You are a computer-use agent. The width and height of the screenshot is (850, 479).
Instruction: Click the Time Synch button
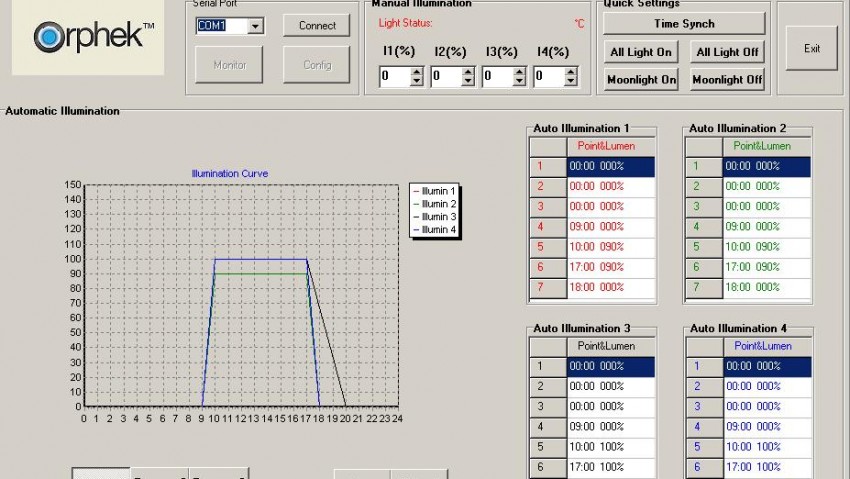684,24
